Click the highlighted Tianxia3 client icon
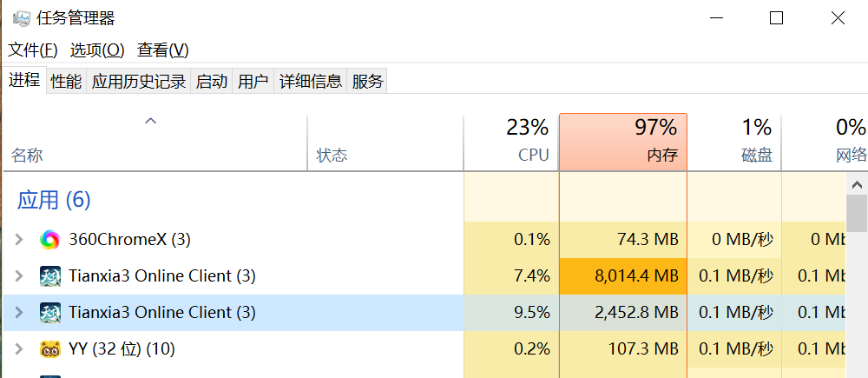The width and height of the screenshot is (868, 378). pyautogui.click(x=49, y=313)
